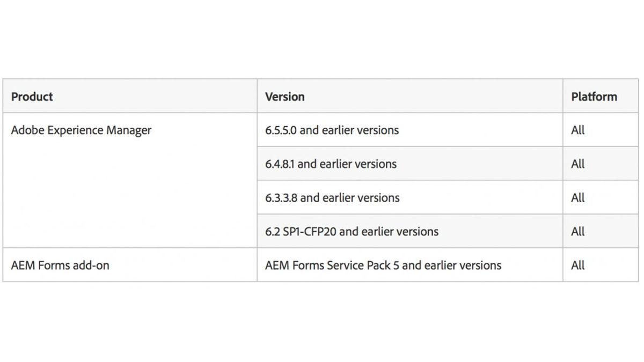
Task: Click 'All' in the 6.5.5.0 row
Action: pos(578,130)
